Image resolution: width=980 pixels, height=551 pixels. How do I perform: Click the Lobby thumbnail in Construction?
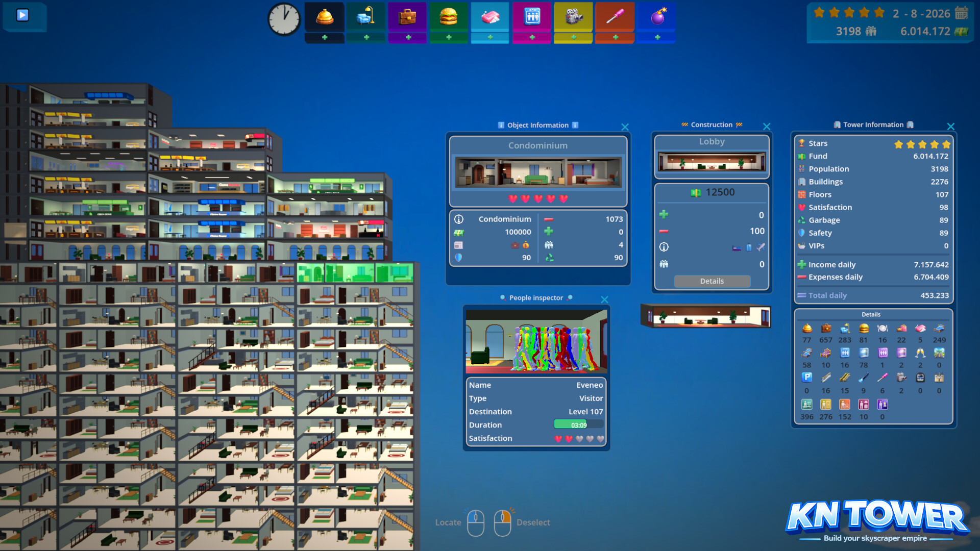(x=712, y=163)
